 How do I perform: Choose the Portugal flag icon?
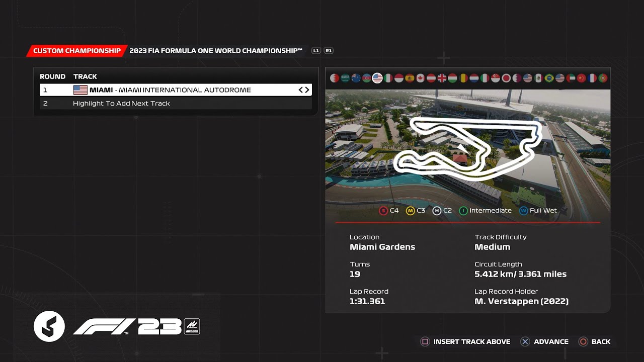point(603,78)
